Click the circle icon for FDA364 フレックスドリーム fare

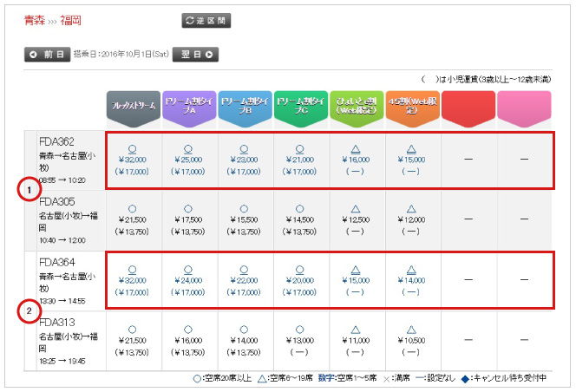pyautogui.click(x=132, y=270)
